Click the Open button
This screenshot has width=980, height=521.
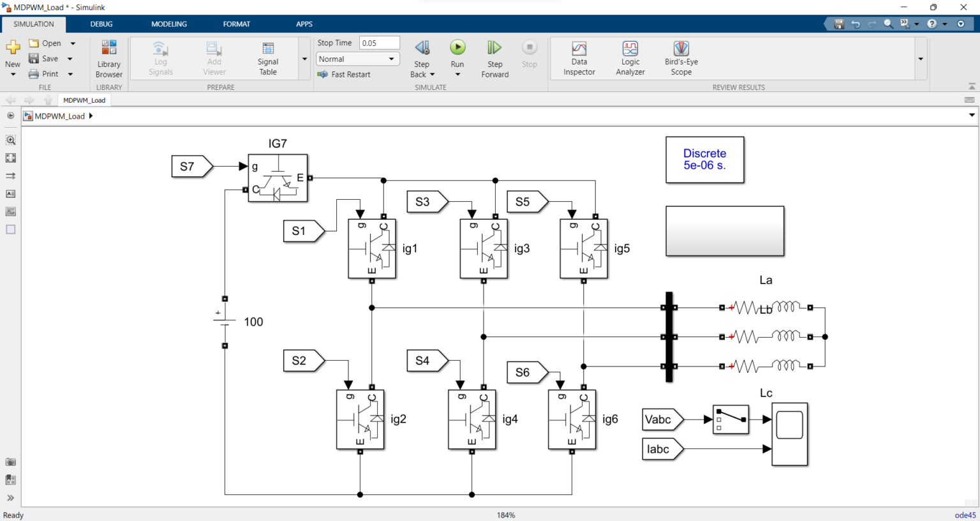point(45,43)
